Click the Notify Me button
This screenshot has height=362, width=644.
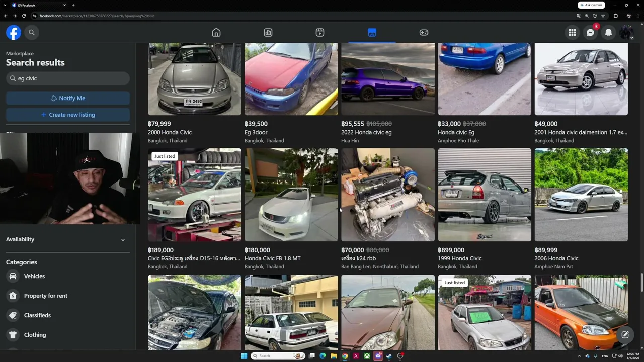pyautogui.click(x=68, y=98)
